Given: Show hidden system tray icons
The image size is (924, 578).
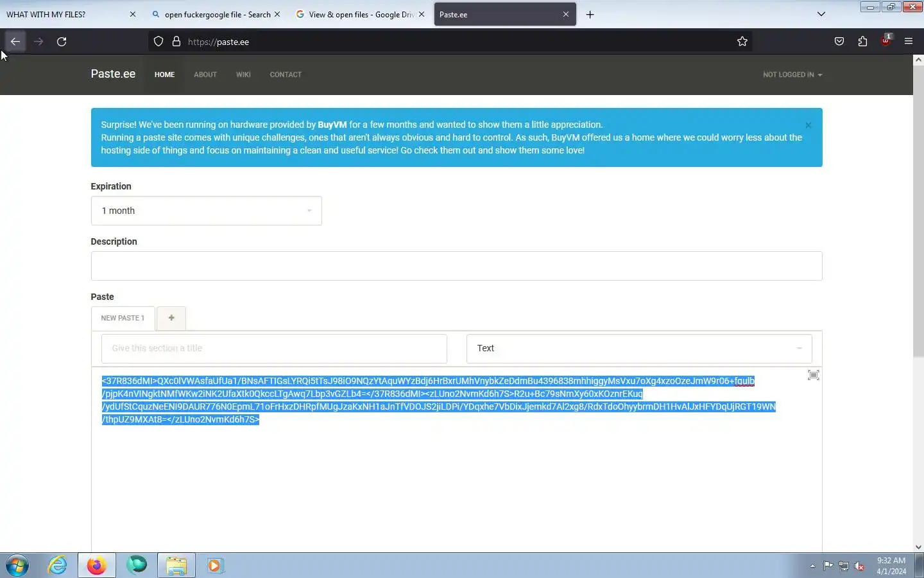Looking at the screenshot, I should [x=812, y=566].
